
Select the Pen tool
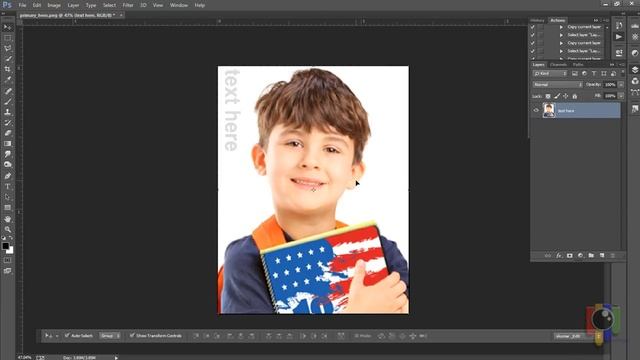tap(7, 176)
